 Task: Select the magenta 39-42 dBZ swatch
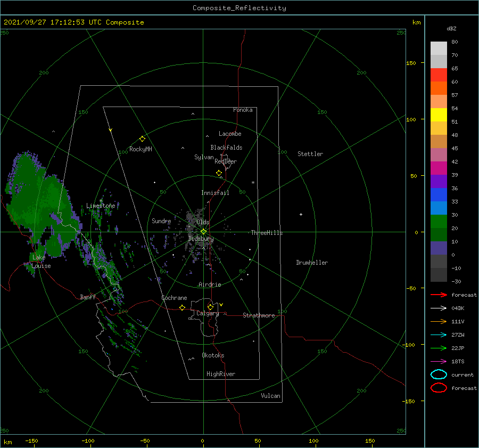(439, 168)
